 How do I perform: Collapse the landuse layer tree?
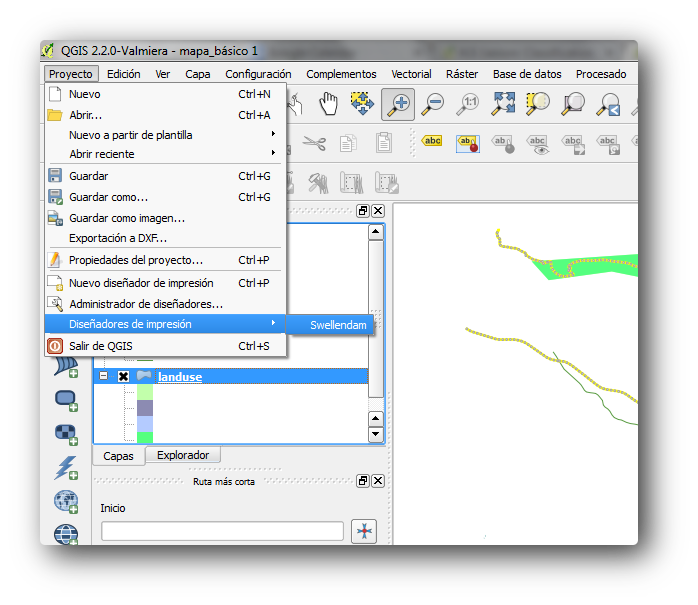(x=103, y=376)
